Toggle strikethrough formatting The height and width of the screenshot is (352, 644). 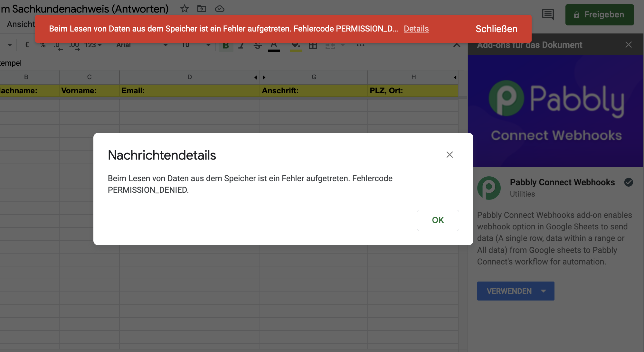(x=258, y=45)
